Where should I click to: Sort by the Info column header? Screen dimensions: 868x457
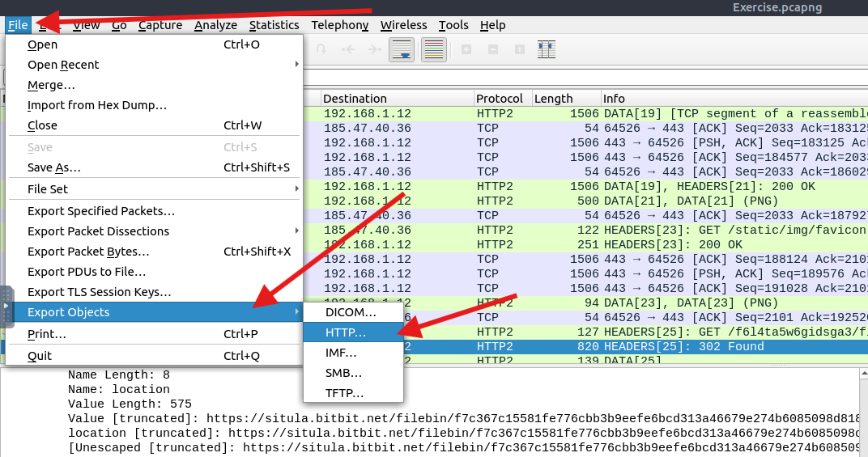(x=734, y=99)
